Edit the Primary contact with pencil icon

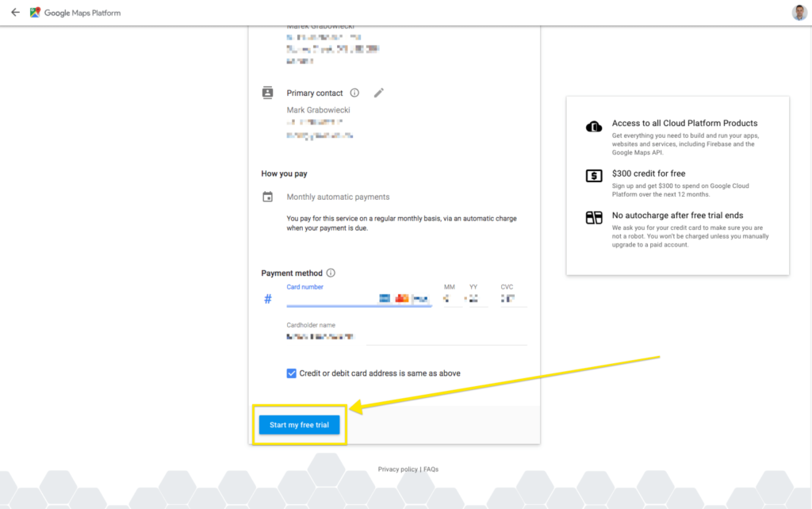[379, 93]
